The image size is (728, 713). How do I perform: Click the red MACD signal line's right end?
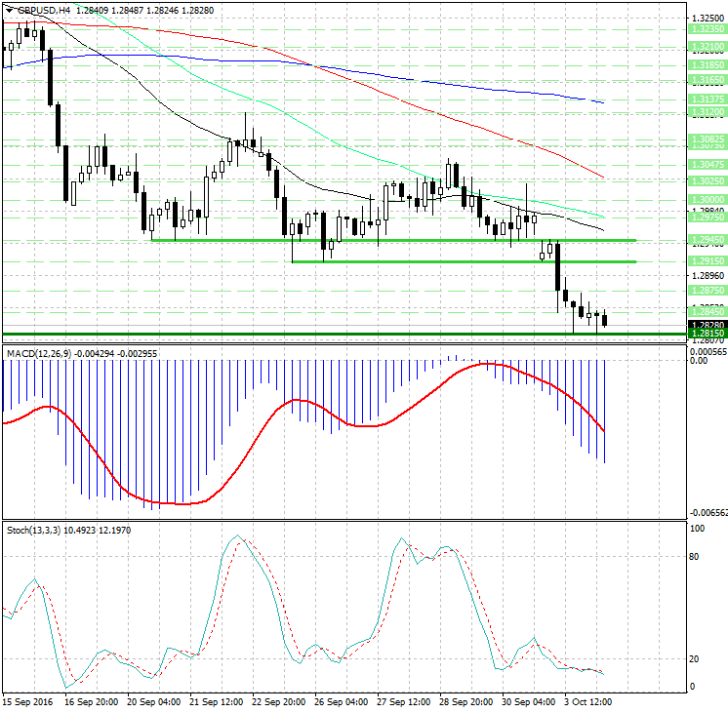(x=602, y=430)
